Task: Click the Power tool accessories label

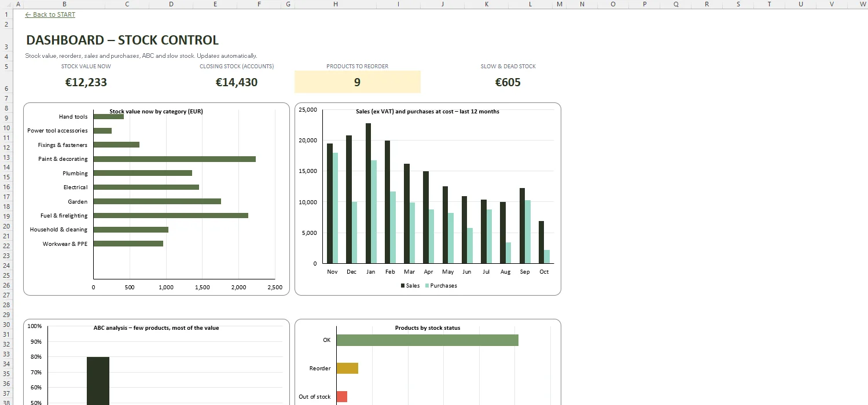Action: click(57, 131)
